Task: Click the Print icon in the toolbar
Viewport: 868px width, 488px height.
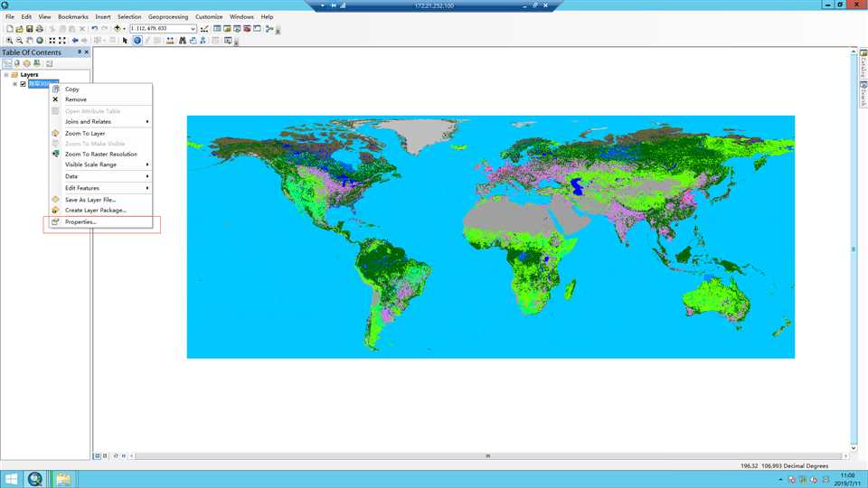Action: (x=39, y=29)
